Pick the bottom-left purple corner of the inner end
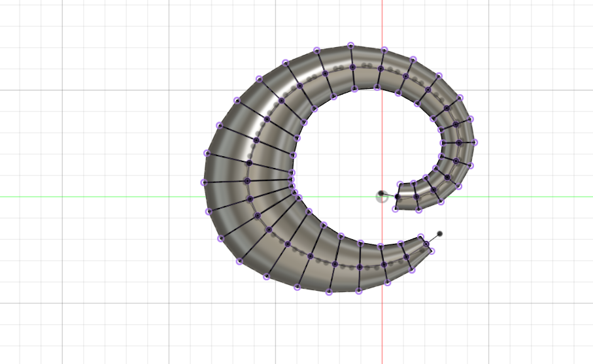The image size is (593, 364). [x=395, y=209]
